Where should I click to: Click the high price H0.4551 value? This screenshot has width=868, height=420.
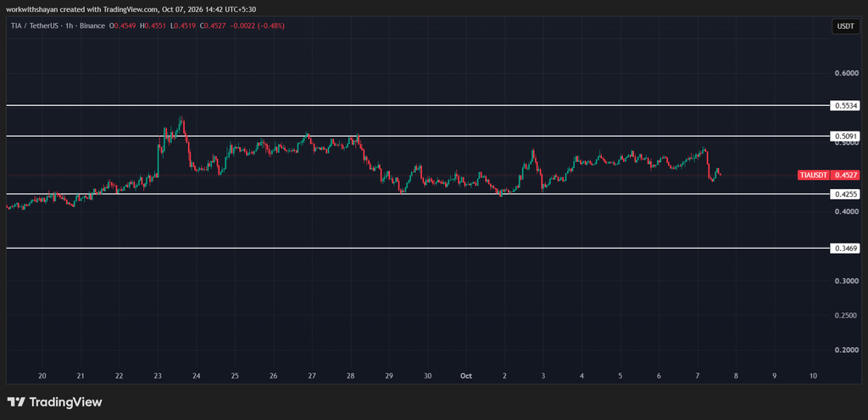pos(153,25)
